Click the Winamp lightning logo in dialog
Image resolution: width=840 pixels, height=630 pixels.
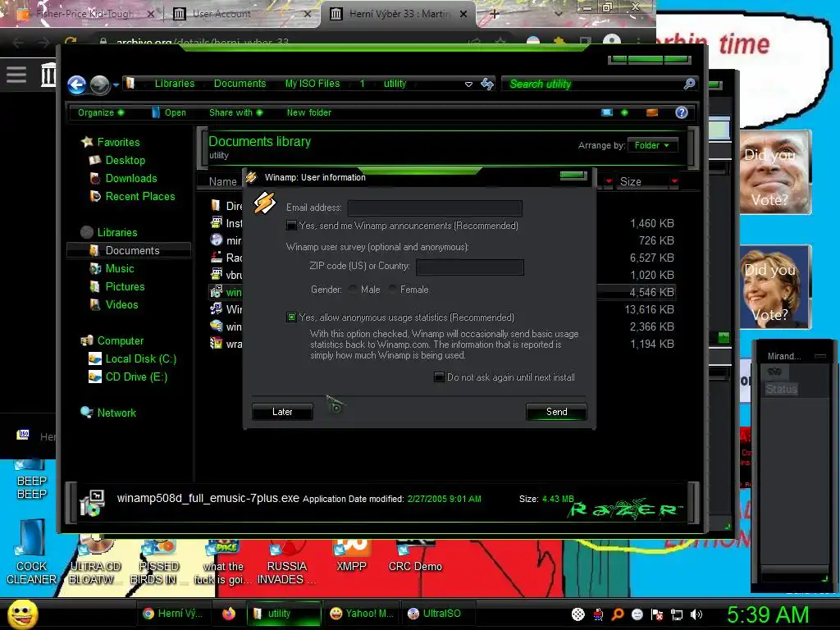coord(265,203)
